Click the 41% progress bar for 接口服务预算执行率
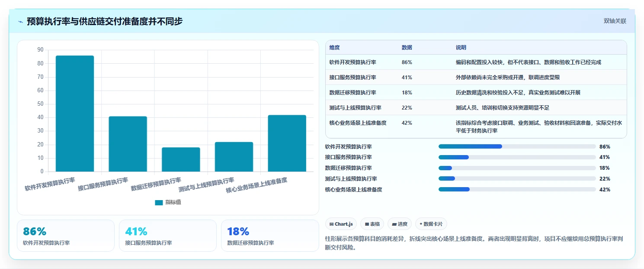This screenshot has width=644, height=269. point(517,157)
